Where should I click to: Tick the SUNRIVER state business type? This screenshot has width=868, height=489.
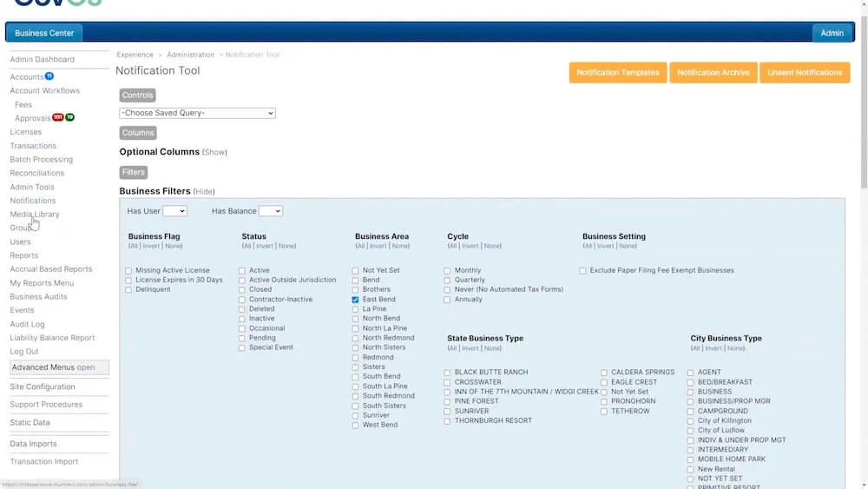(447, 412)
